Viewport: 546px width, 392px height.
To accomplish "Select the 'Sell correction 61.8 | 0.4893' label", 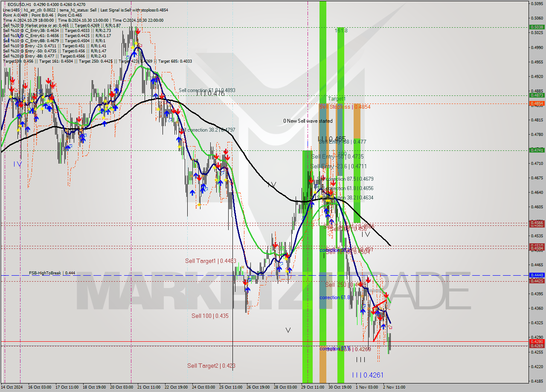I will [x=207, y=90].
